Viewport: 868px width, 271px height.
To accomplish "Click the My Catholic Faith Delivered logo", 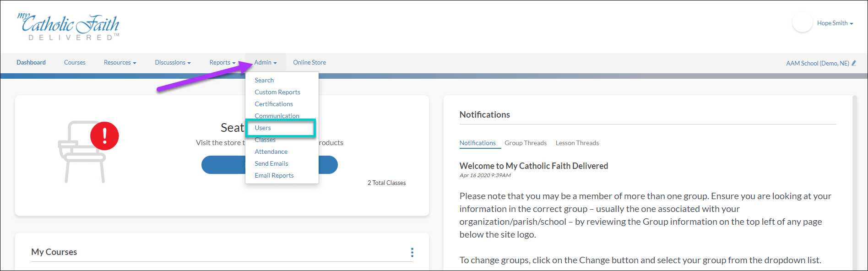I will [x=68, y=27].
